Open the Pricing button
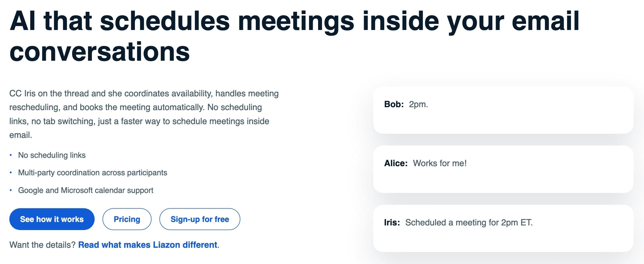Viewport: 644px width, 264px height. [127, 219]
